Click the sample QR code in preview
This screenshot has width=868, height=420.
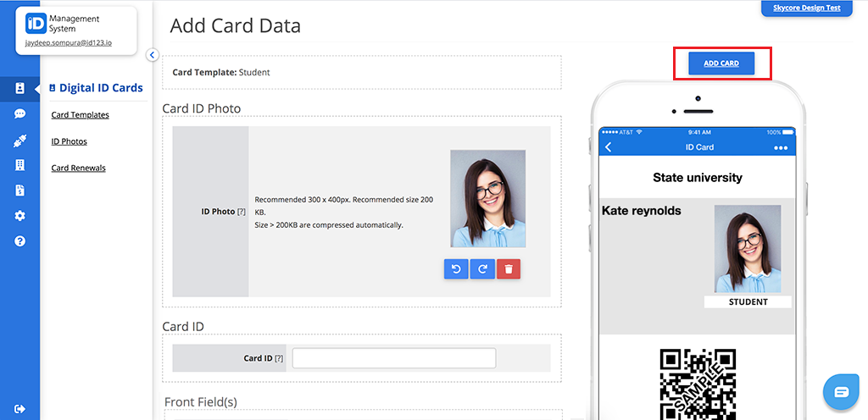tap(698, 384)
